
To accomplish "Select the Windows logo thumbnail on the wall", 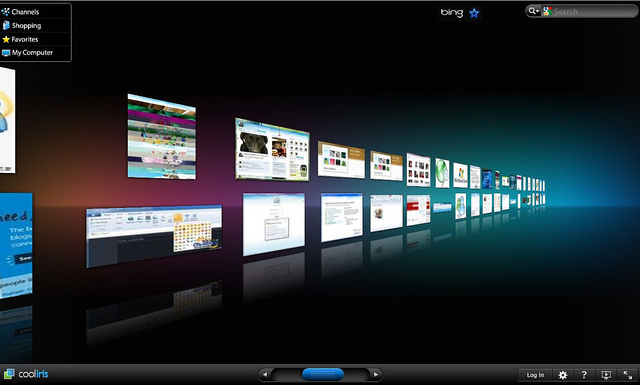I will click(x=460, y=175).
